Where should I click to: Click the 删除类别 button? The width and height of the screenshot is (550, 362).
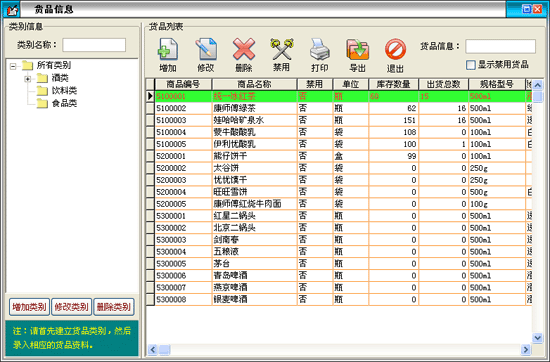click(x=114, y=307)
